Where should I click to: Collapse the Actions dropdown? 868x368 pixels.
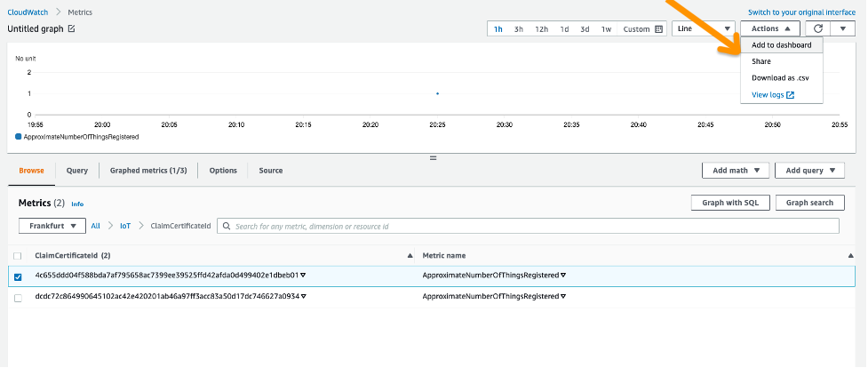click(x=770, y=28)
